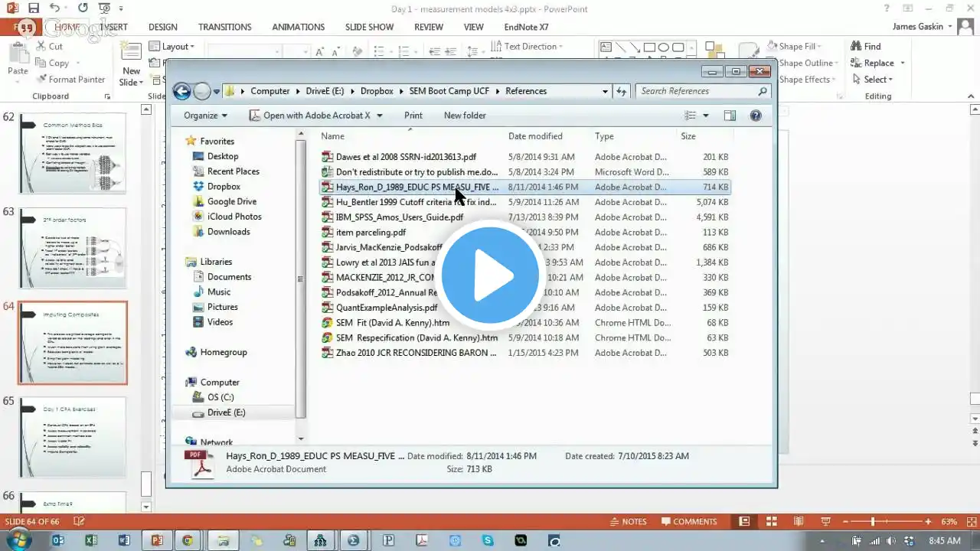Cut the selection with scissors icon
Viewport: 980px width, 551px height.
[x=42, y=47]
